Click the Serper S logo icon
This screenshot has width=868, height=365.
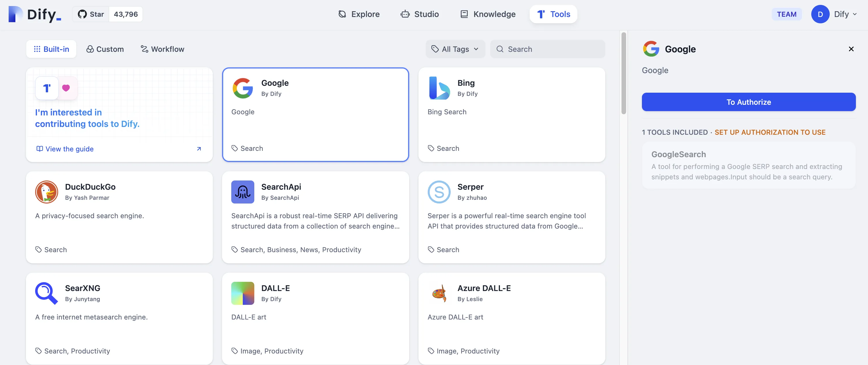[439, 192]
